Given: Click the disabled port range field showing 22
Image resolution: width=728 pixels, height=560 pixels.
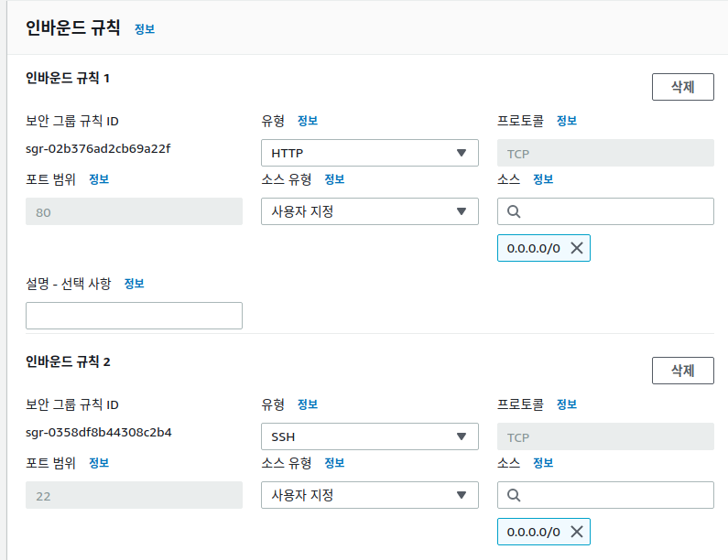Looking at the screenshot, I should click(134, 495).
